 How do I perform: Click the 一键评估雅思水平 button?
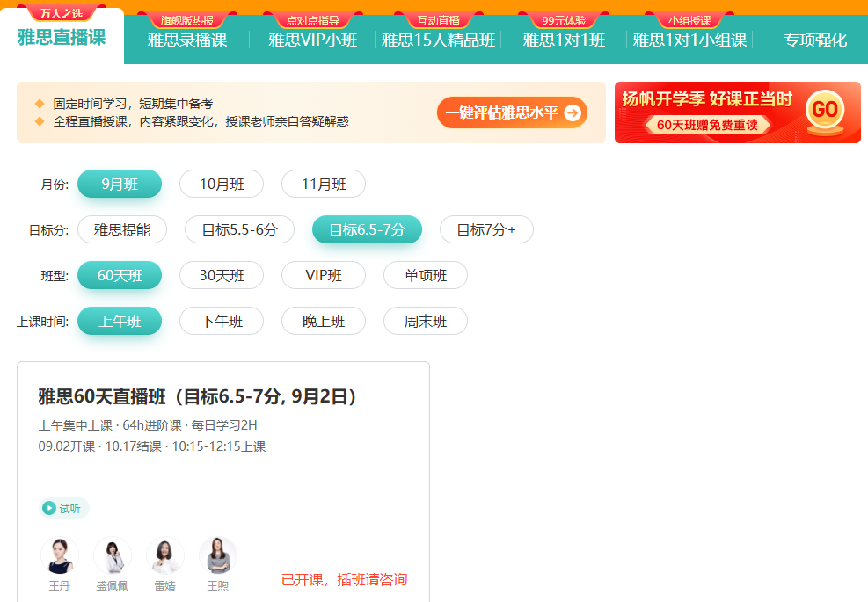512,112
